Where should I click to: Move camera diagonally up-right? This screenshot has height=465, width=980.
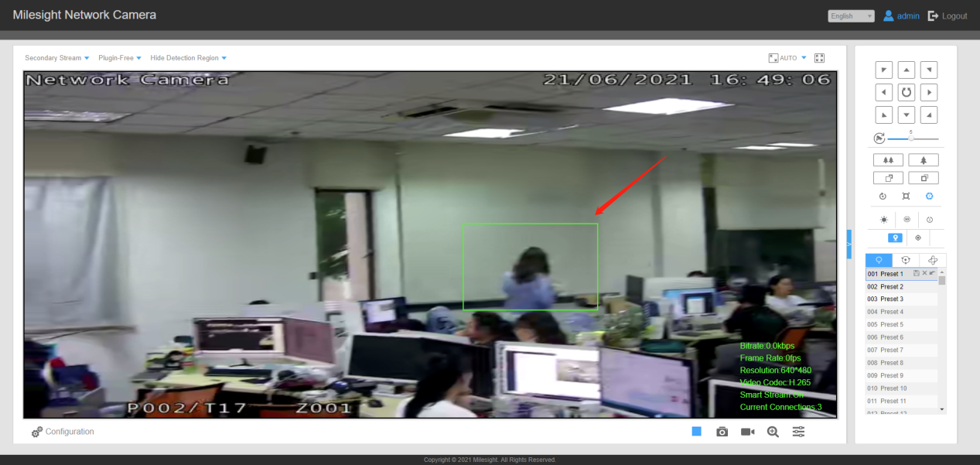click(929, 70)
